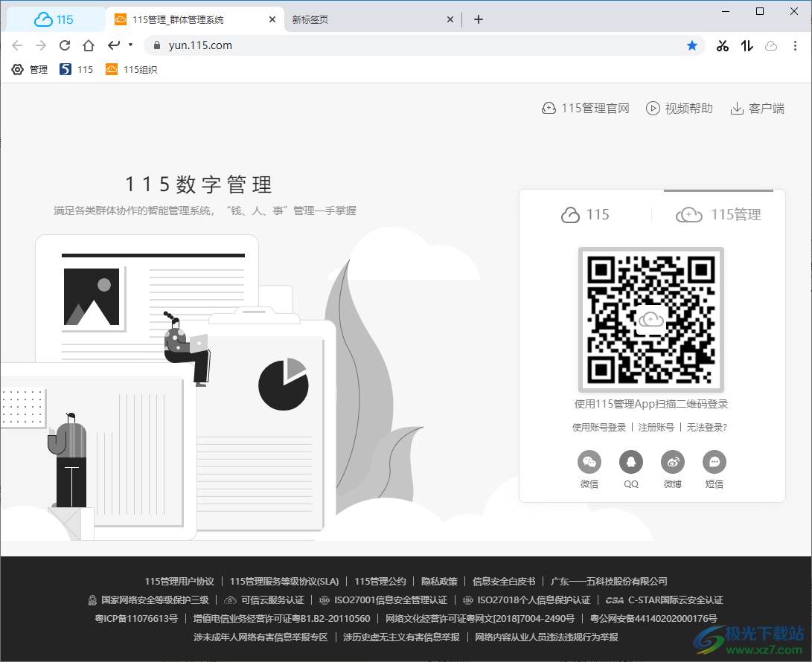Switch to the 115 login tab

585,214
